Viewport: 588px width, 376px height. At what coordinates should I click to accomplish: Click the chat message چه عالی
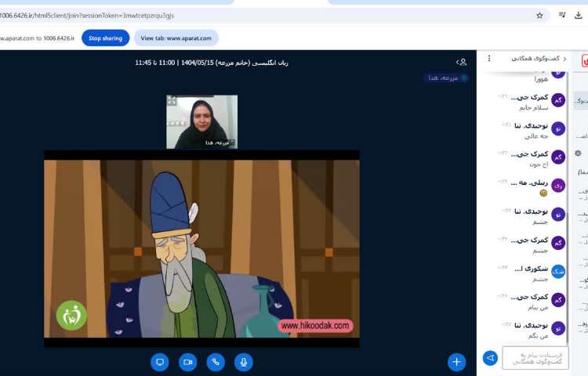point(536,136)
